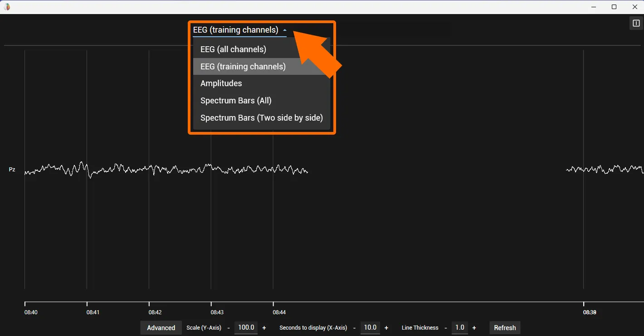644x336 pixels.
Task: Open the EEG (training channels) view dropdown
Action: coord(240,30)
